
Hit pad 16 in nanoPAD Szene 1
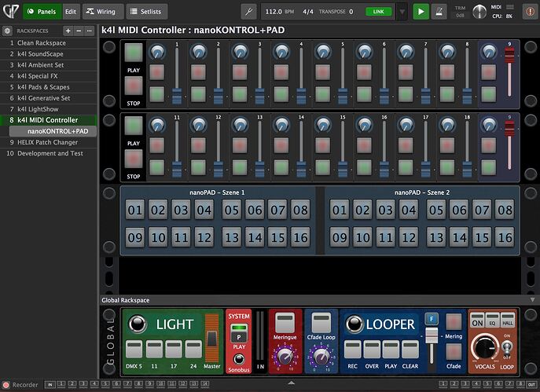(300, 237)
